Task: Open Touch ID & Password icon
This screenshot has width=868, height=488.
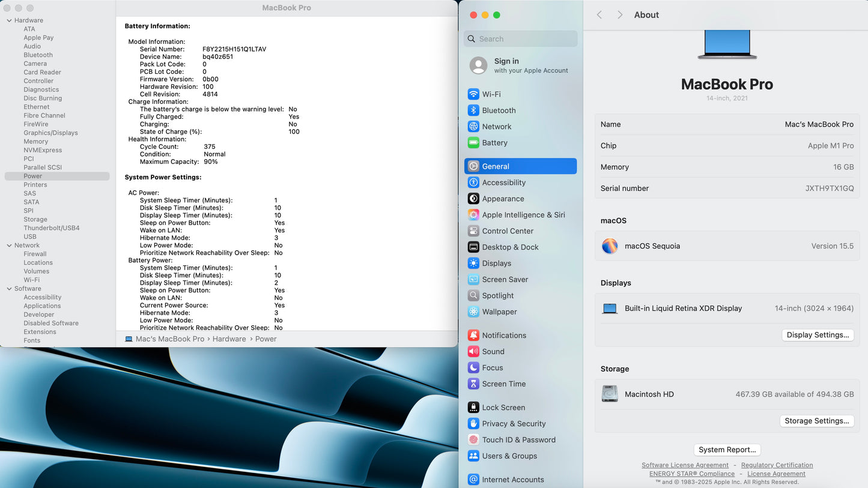Action: pos(473,440)
